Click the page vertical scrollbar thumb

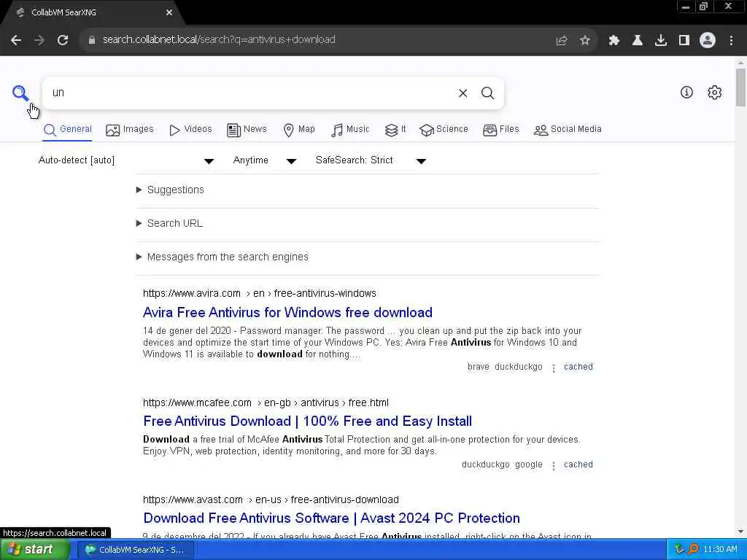[x=740, y=87]
